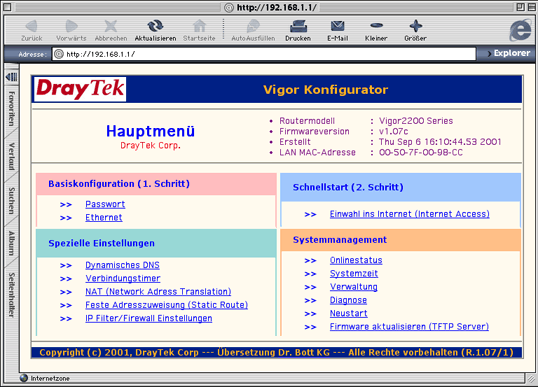Click the Neustart link
The width and height of the screenshot is (538, 387).
pyautogui.click(x=348, y=314)
